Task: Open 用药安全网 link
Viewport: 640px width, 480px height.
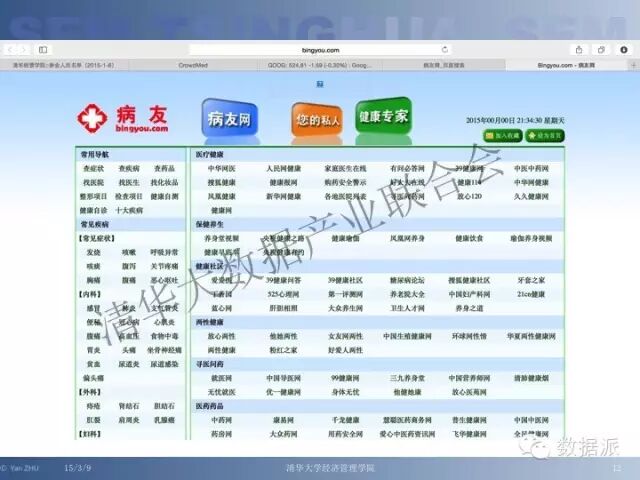Action: click(345, 434)
